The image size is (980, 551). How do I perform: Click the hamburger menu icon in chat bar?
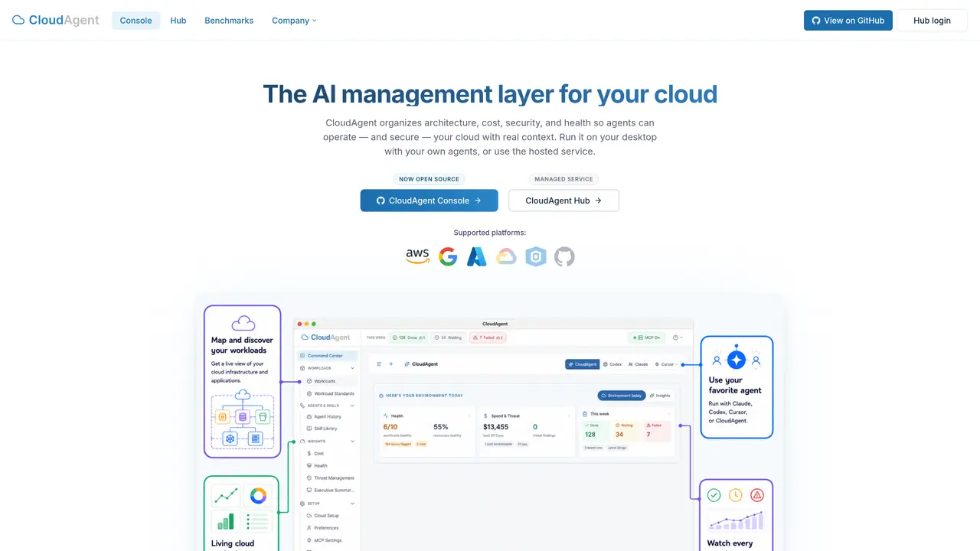(x=379, y=364)
